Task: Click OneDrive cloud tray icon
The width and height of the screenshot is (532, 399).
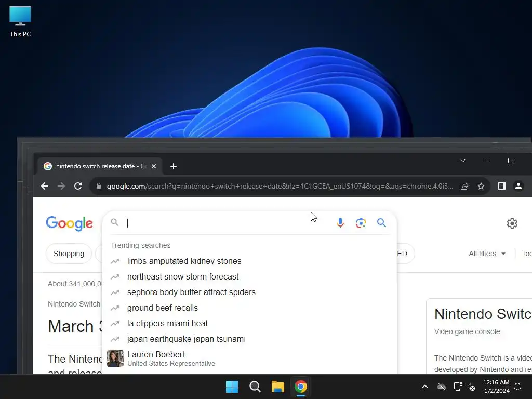Action: pos(442,387)
